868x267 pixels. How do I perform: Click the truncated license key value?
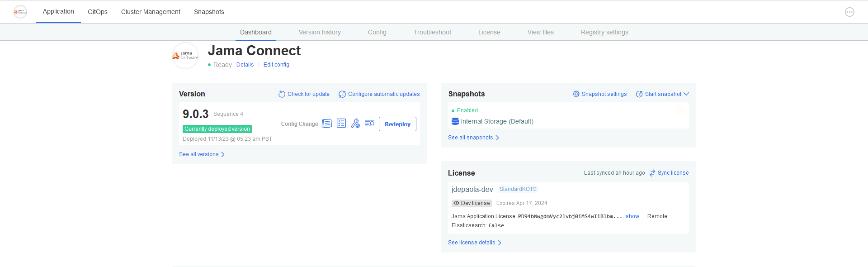click(x=570, y=216)
